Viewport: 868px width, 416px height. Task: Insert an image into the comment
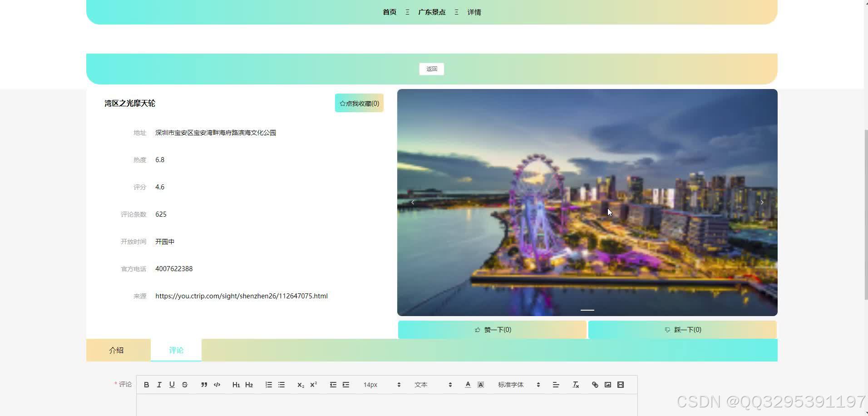[607, 384]
